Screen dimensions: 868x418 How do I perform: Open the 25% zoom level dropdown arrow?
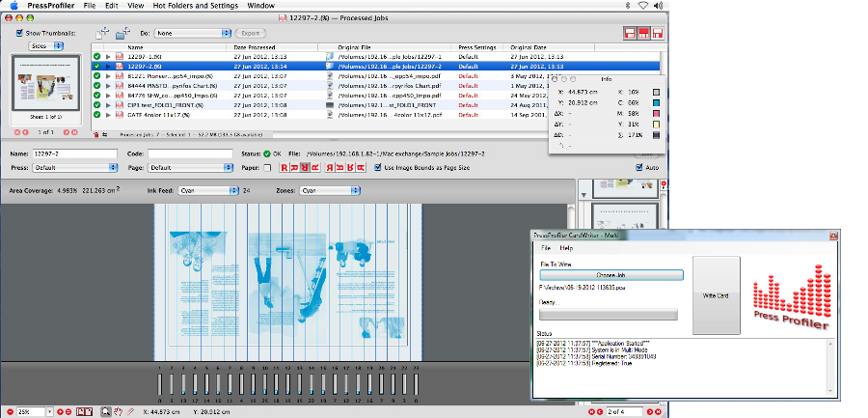pos(50,412)
